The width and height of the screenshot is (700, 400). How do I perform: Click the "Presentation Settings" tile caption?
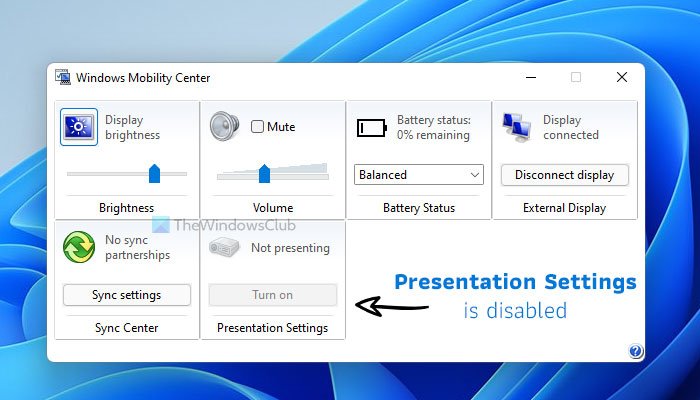[272, 328]
